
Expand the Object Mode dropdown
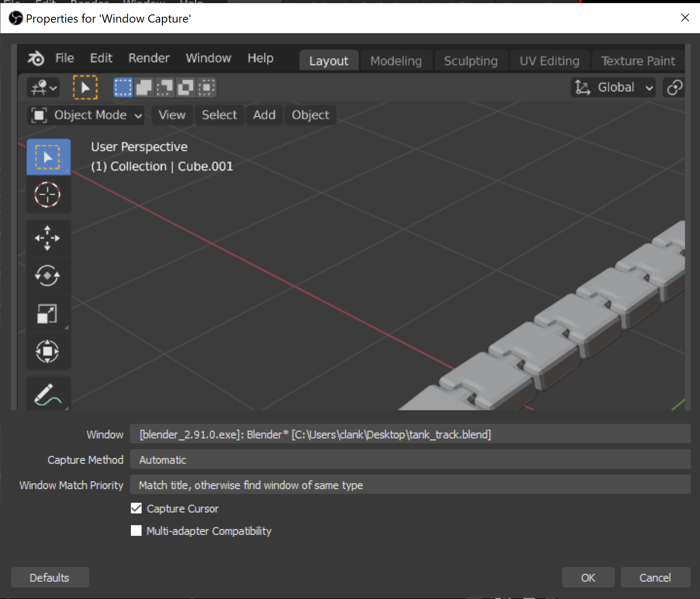pyautogui.click(x=86, y=115)
